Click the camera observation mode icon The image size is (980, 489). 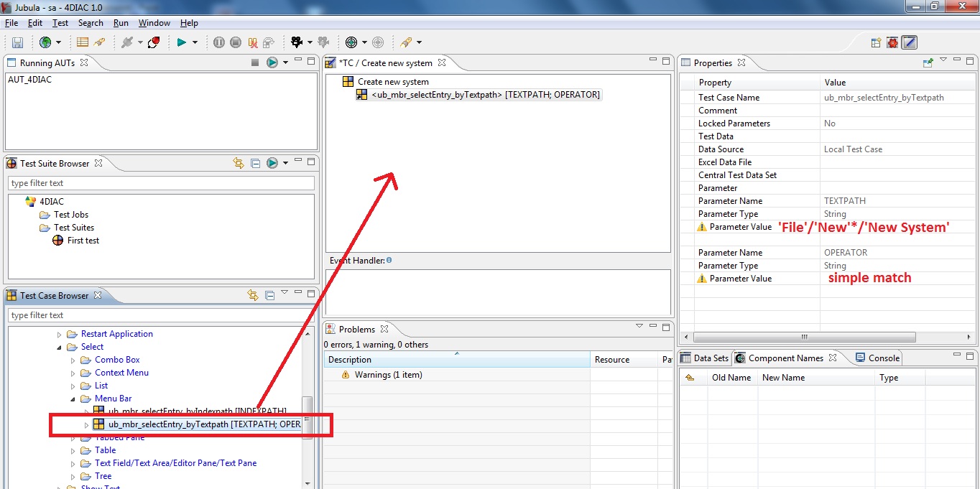[x=297, y=42]
